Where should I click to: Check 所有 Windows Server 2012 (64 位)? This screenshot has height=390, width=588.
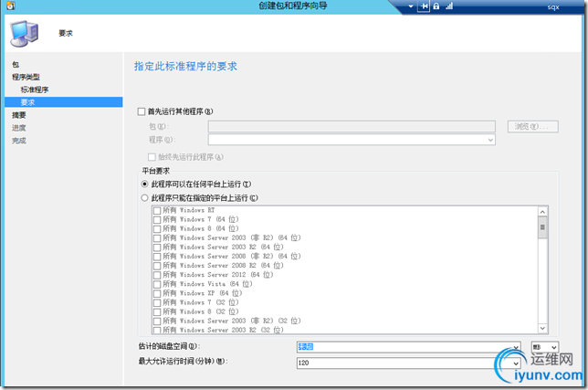click(x=157, y=275)
